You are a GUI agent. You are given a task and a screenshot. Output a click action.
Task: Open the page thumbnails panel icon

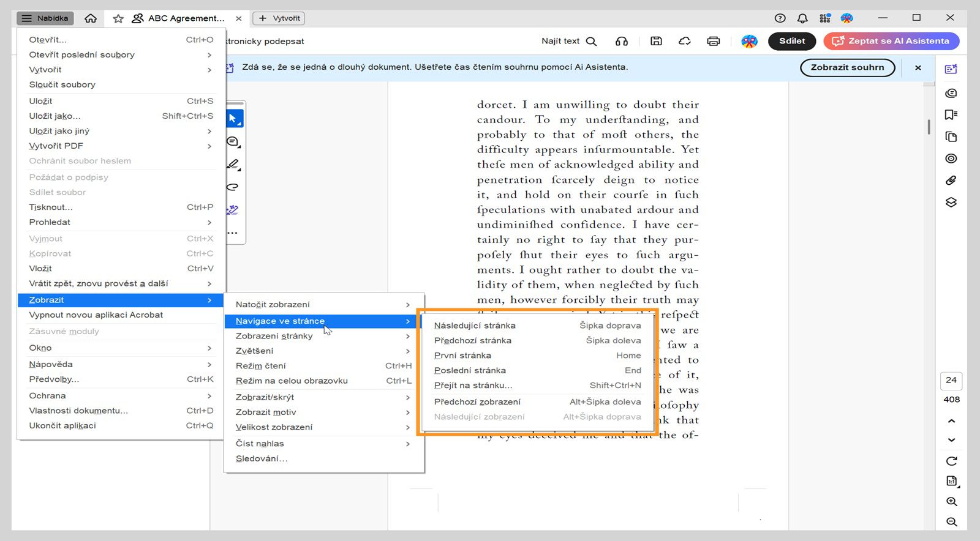951,136
